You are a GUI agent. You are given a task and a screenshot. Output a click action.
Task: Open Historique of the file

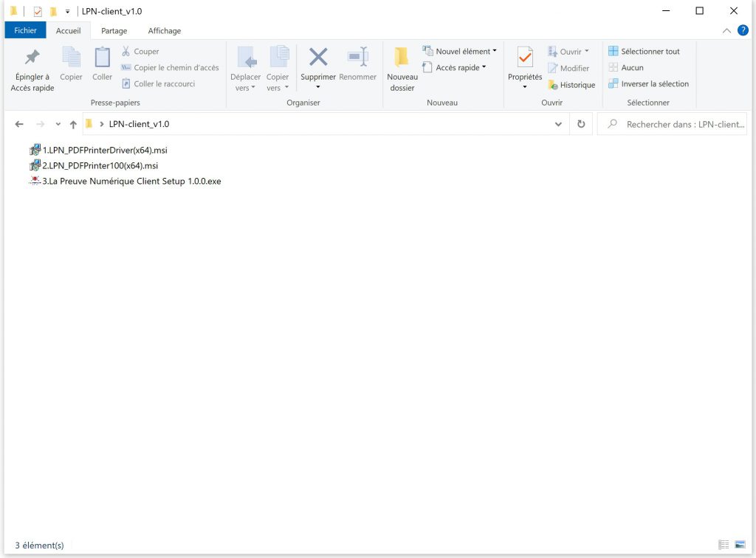(572, 85)
